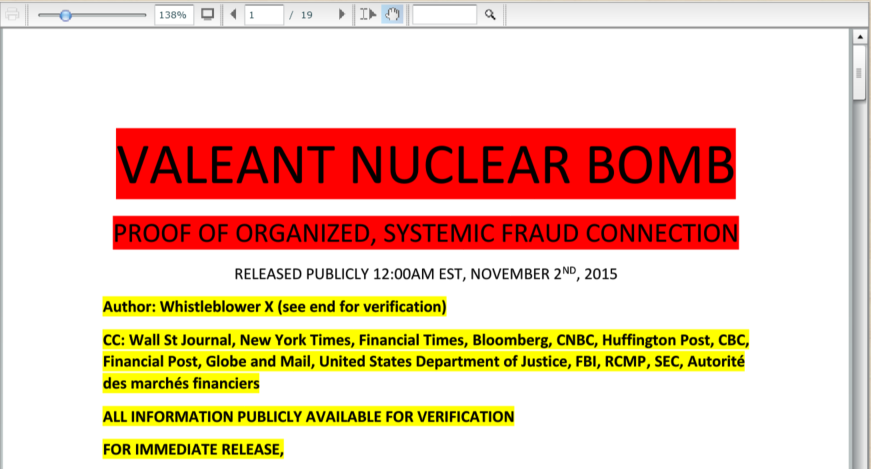Screen dimensions: 871x469
Task: Select the hand pan tool
Action: 392,14
